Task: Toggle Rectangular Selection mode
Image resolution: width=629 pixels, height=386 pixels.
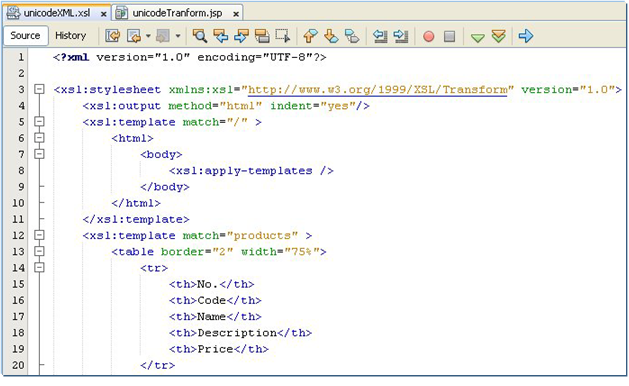Action: 283,36
